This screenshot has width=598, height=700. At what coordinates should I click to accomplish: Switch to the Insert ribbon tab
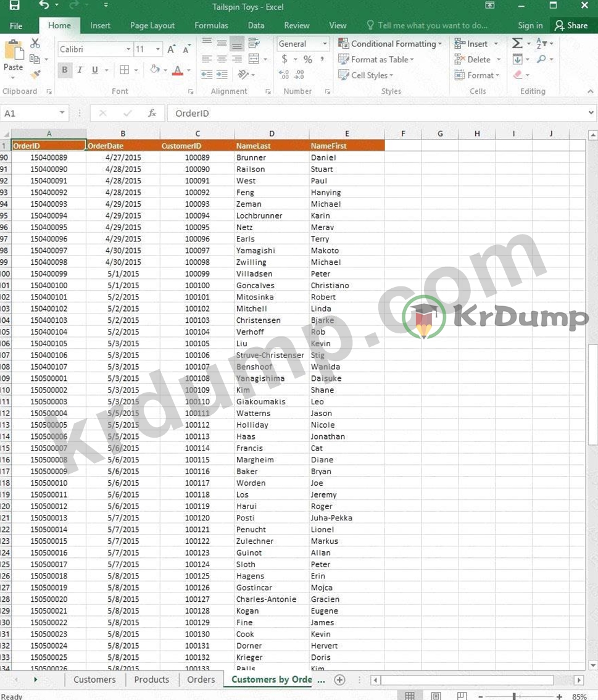tap(101, 25)
